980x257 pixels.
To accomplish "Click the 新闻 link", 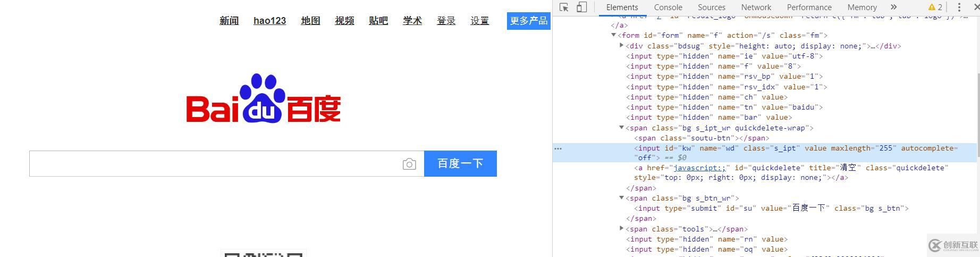I will coord(229,21).
